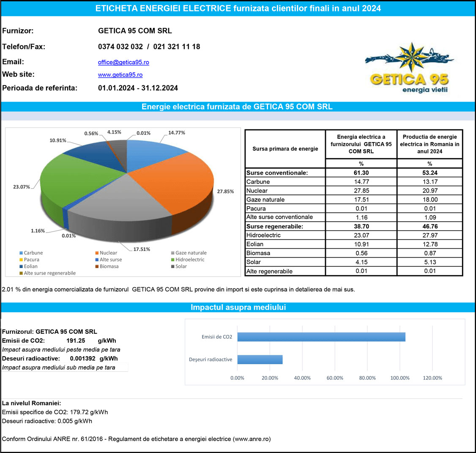Click the Solar legend color square
The image size is (476, 453).
point(172,266)
